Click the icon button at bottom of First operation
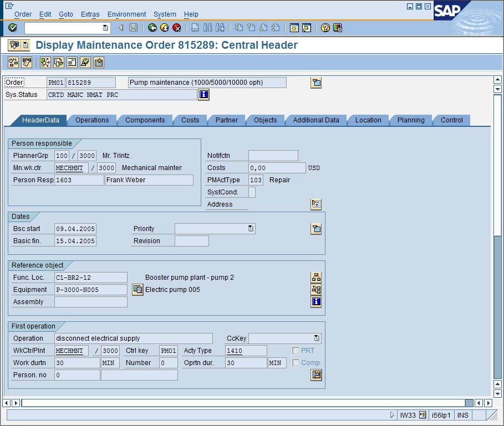Viewport: 504px width, 426px height. pyautogui.click(x=316, y=375)
